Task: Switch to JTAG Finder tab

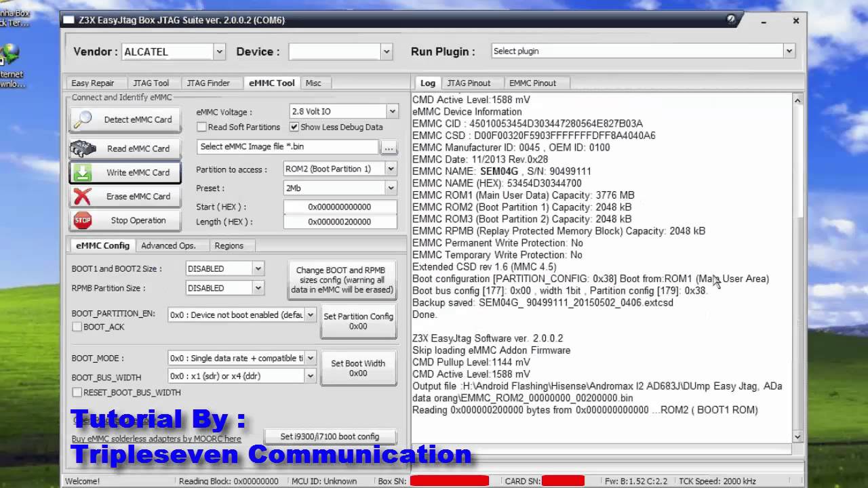Action: click(208, 83)
